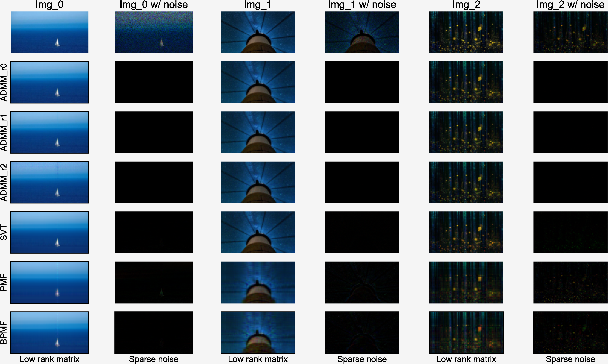Click the original Img_2 fireflies forest image

pos(466,32)
